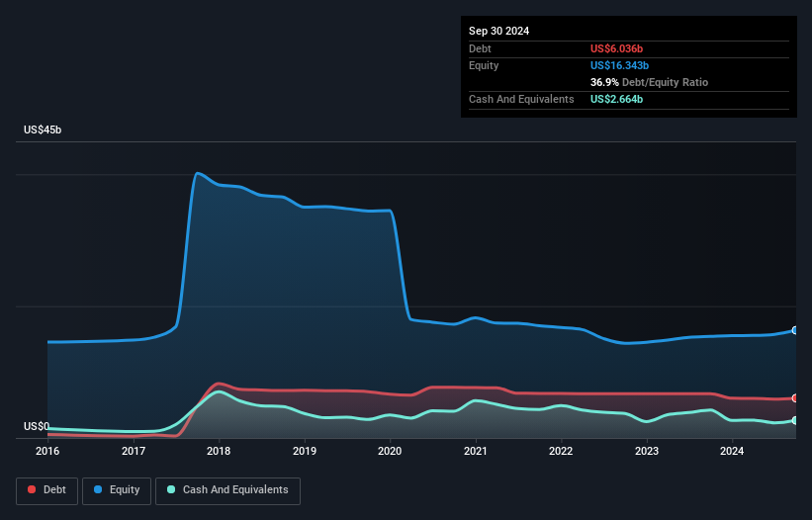
Task: Click the US$45b y-axis label
Action: tap(43, 130)
